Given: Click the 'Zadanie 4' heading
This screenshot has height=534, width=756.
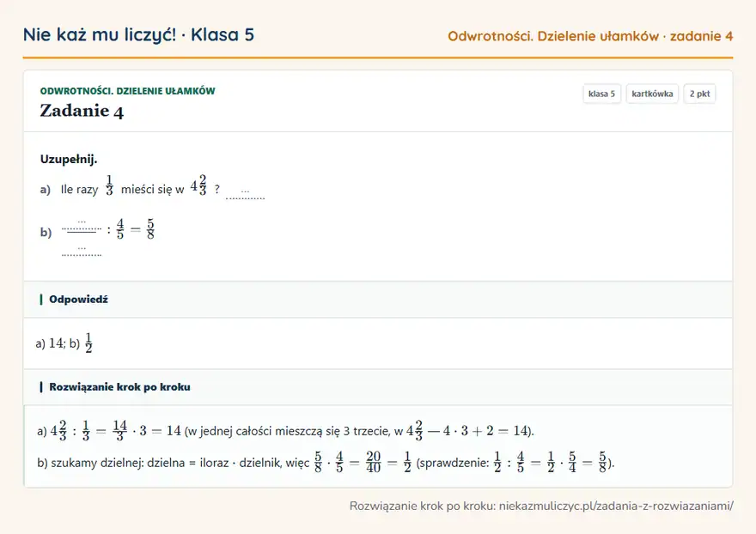Looking at the screenshot, I should [x=82, y=112].
